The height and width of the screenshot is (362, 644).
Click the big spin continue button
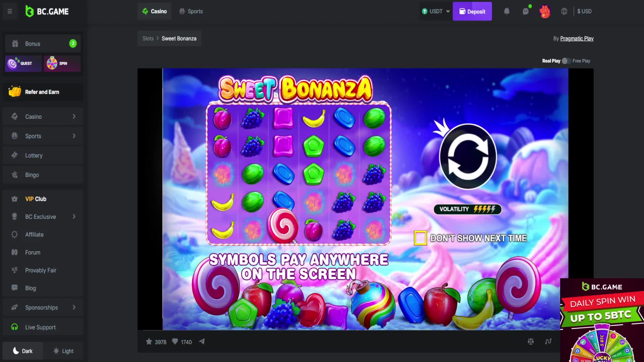click(x=468, y=156)
